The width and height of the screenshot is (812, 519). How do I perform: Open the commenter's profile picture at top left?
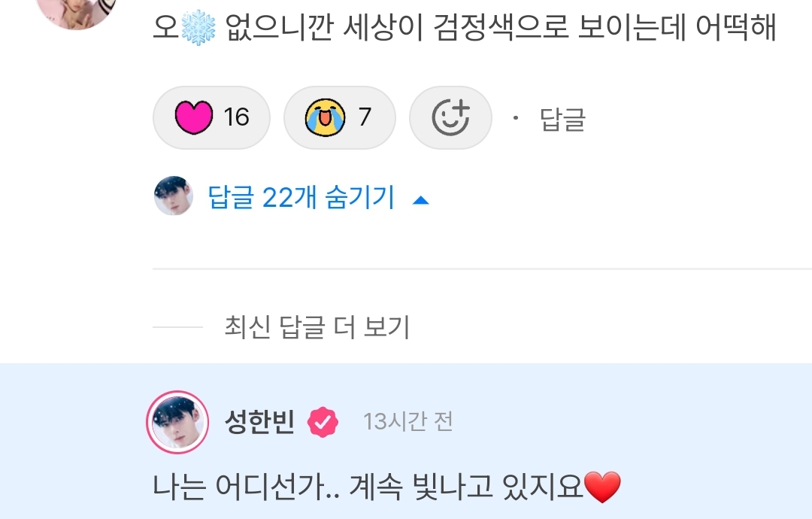tap(77, 11)
